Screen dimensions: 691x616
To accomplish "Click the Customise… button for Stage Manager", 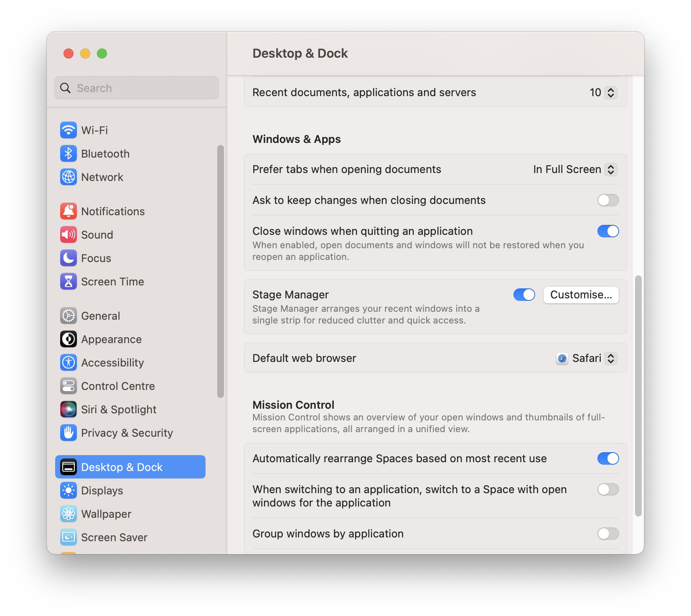I will [581, 295].
